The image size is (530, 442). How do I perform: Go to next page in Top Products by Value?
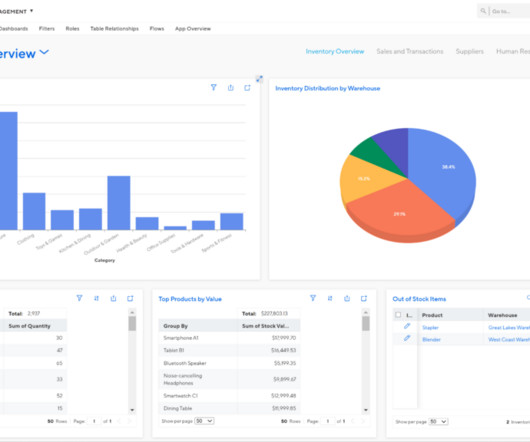coord(363,421)
